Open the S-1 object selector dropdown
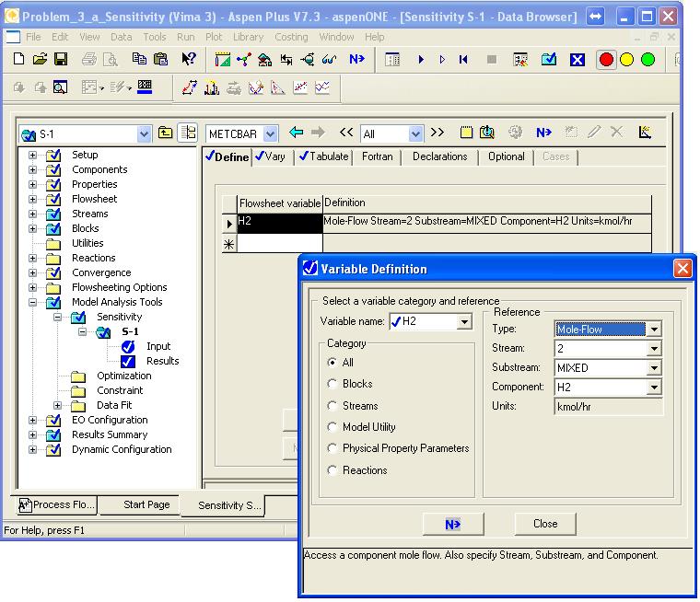700x602 pixels. pyautogui.click(x=144, y=133)
